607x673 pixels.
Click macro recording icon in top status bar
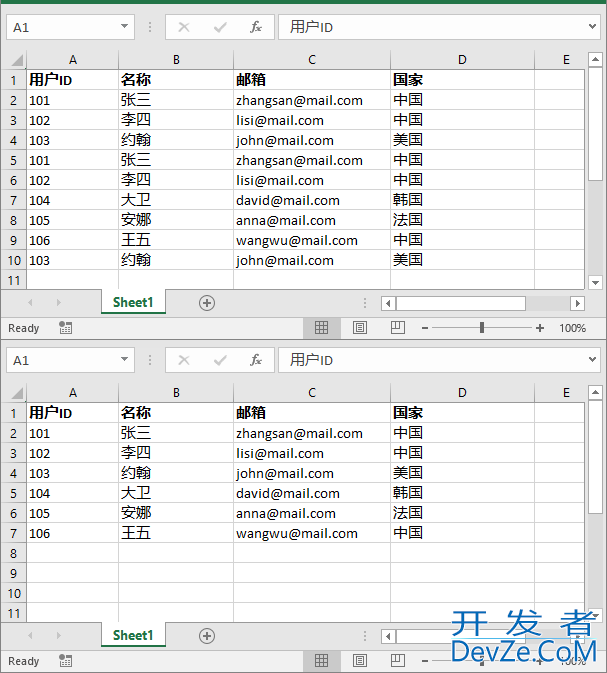click(x=65, y=328)
